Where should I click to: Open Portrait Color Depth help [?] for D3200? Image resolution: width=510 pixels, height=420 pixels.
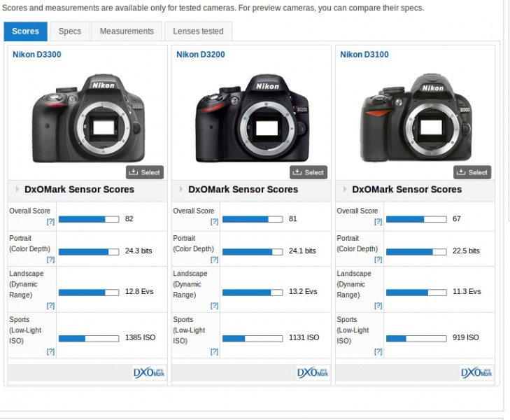(214, 260)
